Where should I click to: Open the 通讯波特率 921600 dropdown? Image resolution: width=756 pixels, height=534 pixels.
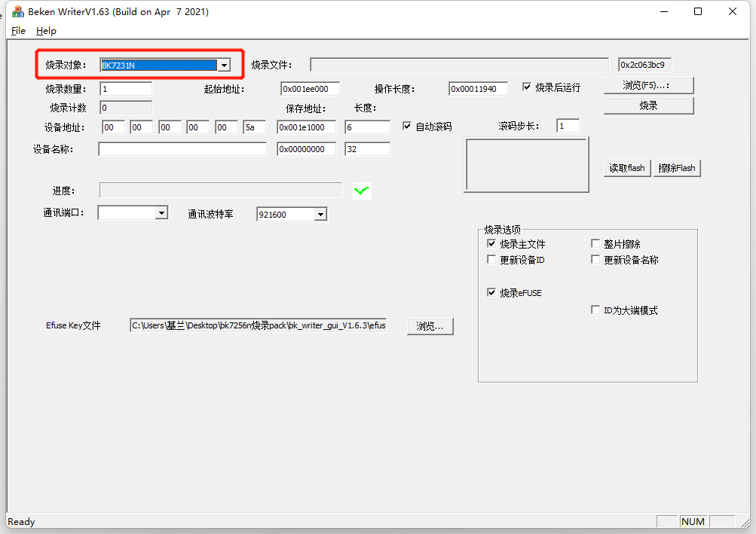point(320,215)
